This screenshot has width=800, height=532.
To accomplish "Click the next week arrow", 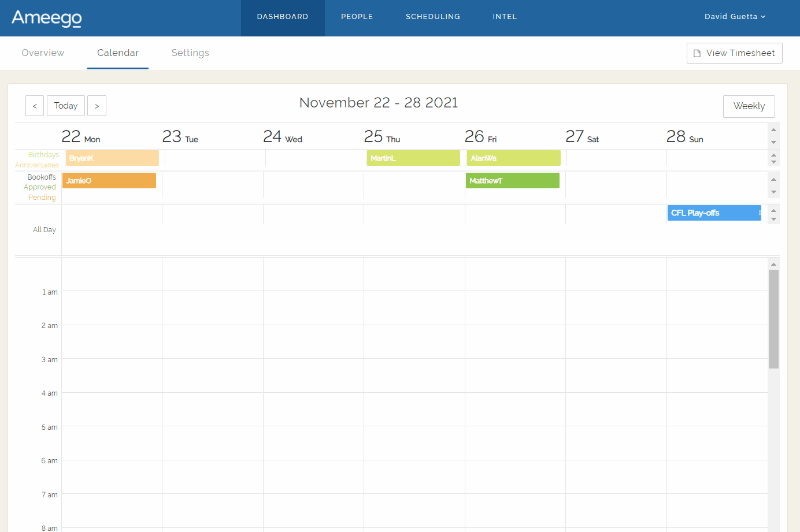I will pyautogui.click(x=97, y=105).
